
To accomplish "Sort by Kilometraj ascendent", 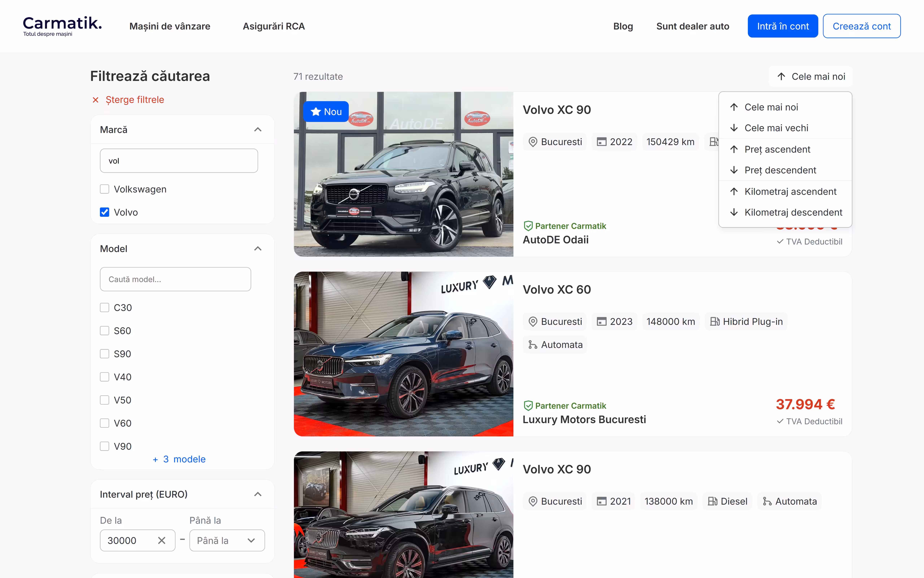I will coord(785,191).
